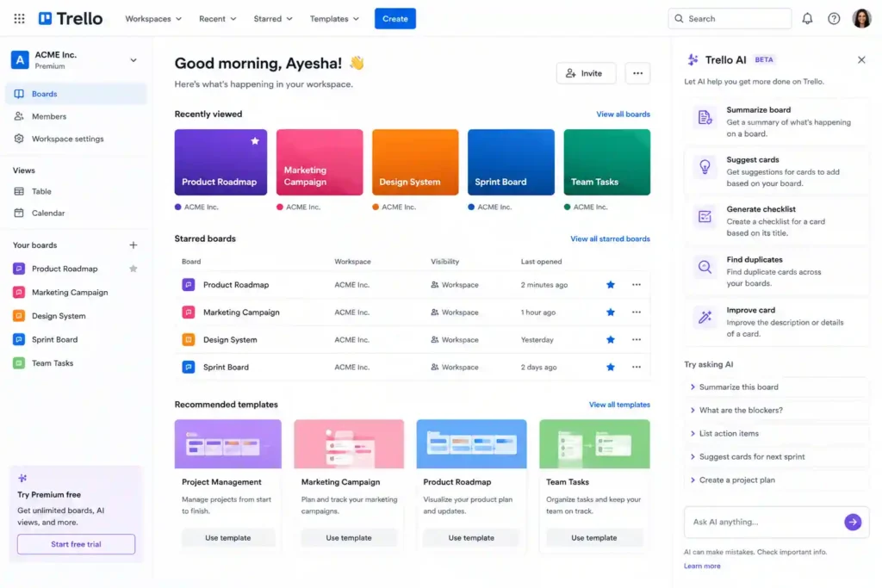Toggle star beside Product Roadmap in sidebar

point(134,269)
